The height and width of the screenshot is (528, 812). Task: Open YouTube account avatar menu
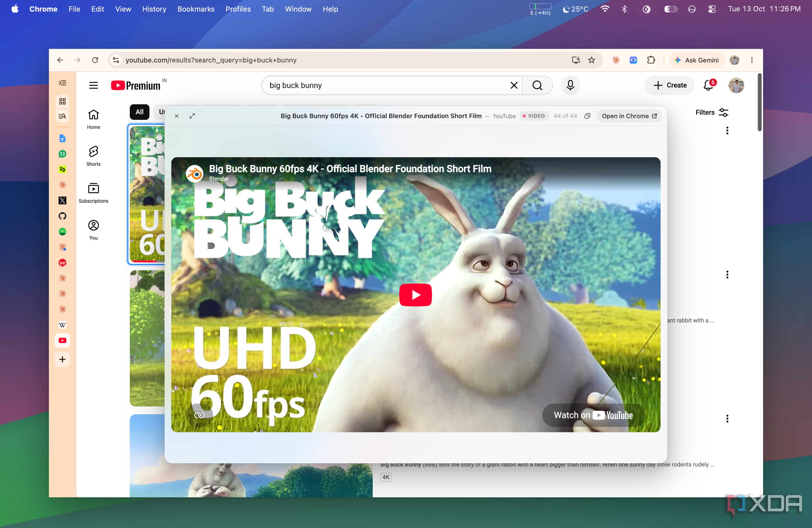[736, 85]
